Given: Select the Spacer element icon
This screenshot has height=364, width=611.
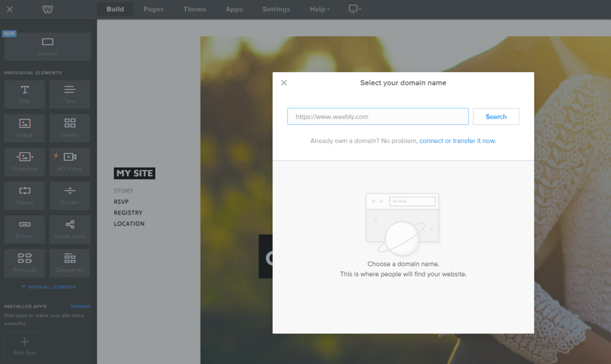Looking at the screenshot, I should [24, 195].
